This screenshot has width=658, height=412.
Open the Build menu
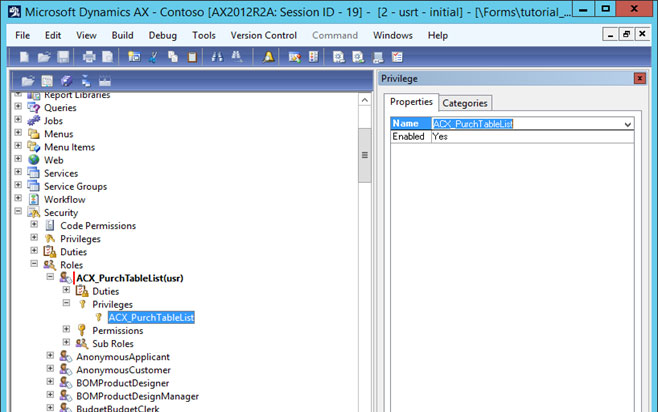pos(123,35)
